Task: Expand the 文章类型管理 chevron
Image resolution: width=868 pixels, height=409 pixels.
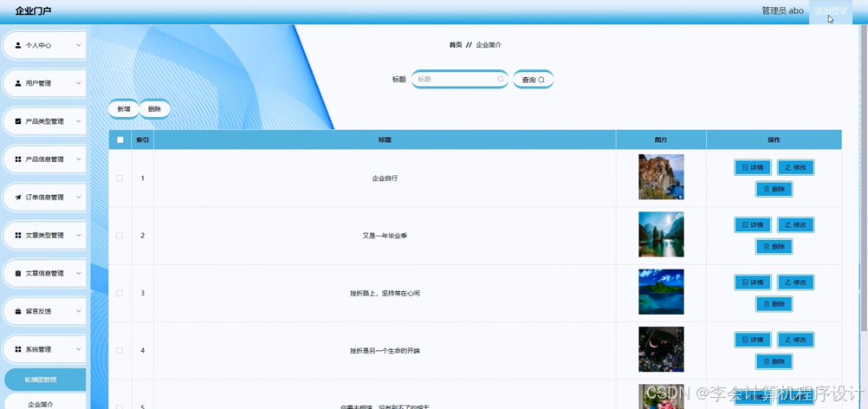Action: click(x=78, y=235)
